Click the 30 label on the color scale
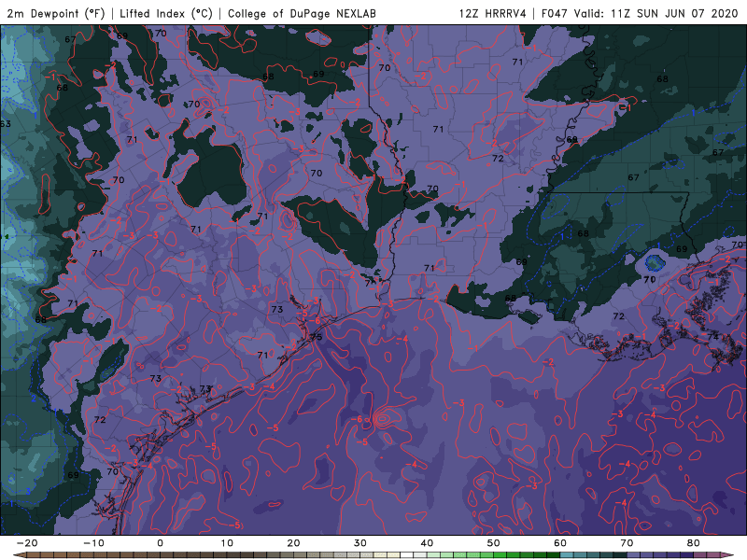The height and width of the screenshot is (560, 747). click(360, 543)
